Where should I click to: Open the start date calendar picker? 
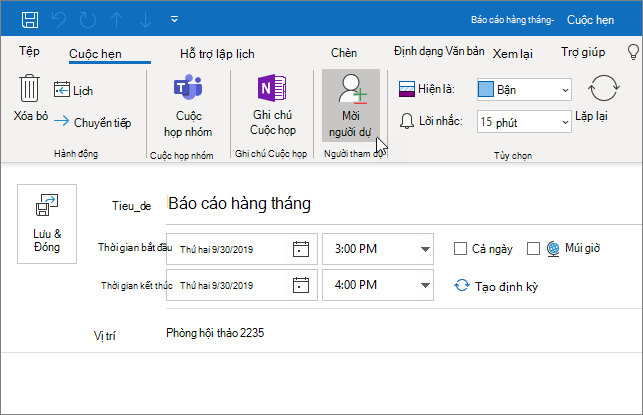coord(300,248)
